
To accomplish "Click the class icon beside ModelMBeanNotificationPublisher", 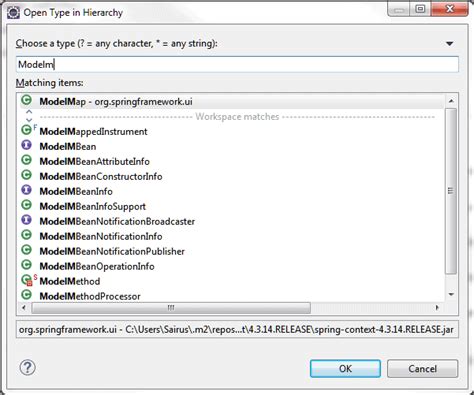I will click(x=26, y=250).
